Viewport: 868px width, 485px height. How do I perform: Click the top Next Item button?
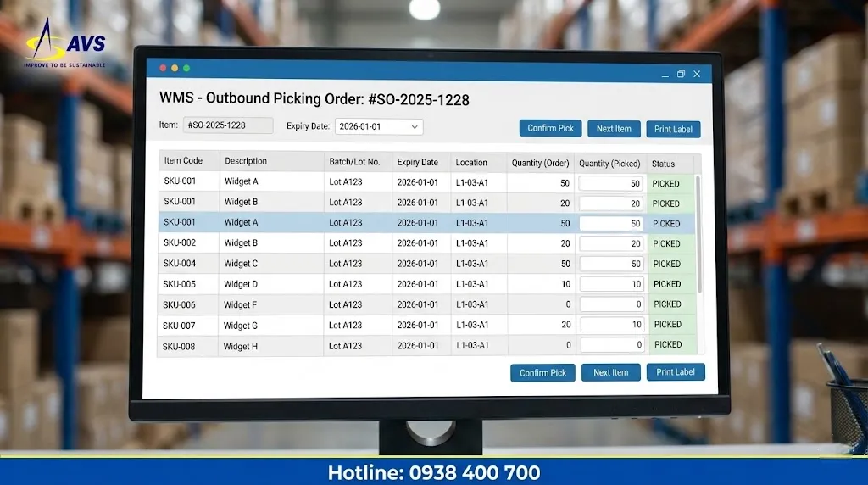[x=614, y=129]
